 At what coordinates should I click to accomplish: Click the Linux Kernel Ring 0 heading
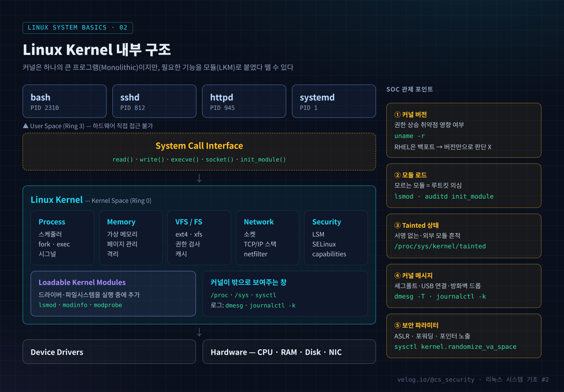91,200
